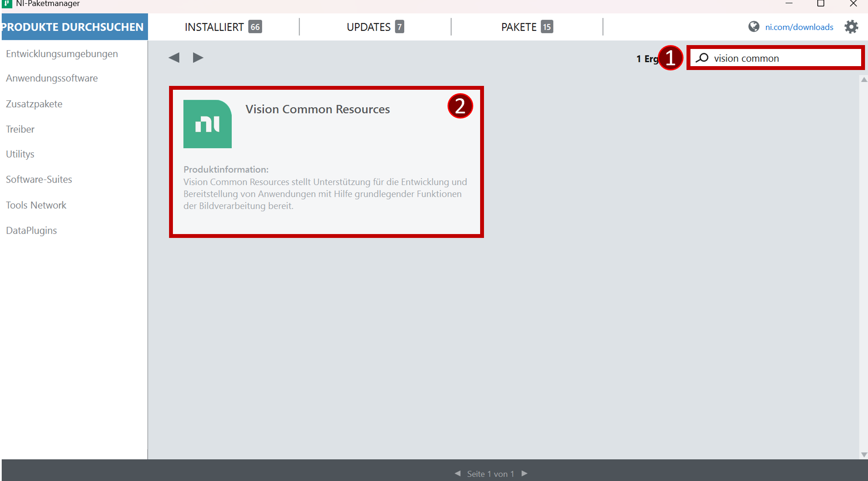Screen dimensions: 868x481
Task: Click the back navigation arrow
Action: (x=174, y=57)
